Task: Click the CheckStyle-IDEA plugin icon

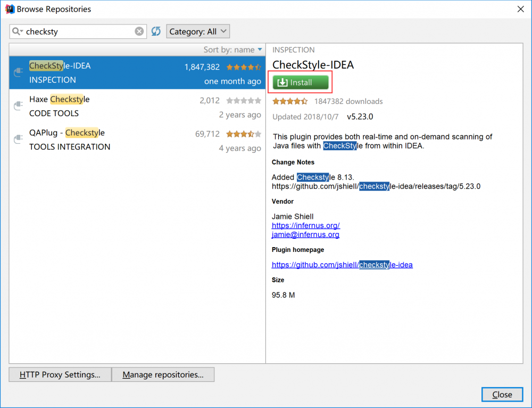Action: point(18,72)
